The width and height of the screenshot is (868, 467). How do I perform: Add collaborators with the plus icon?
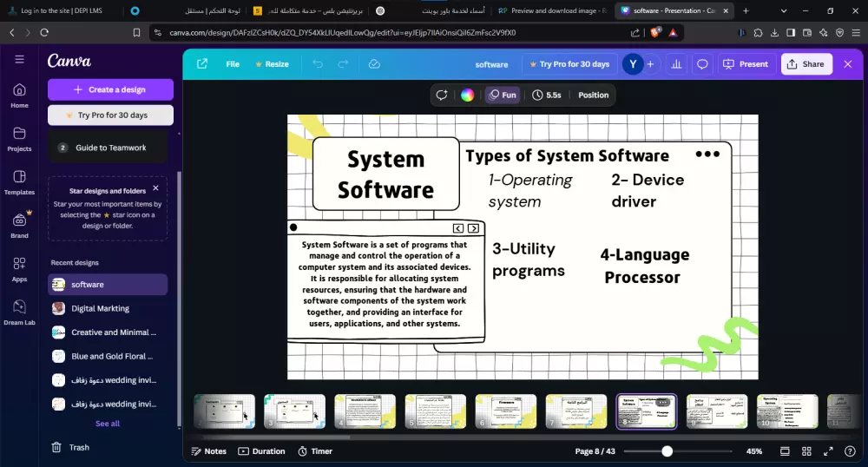coord(650,64)
